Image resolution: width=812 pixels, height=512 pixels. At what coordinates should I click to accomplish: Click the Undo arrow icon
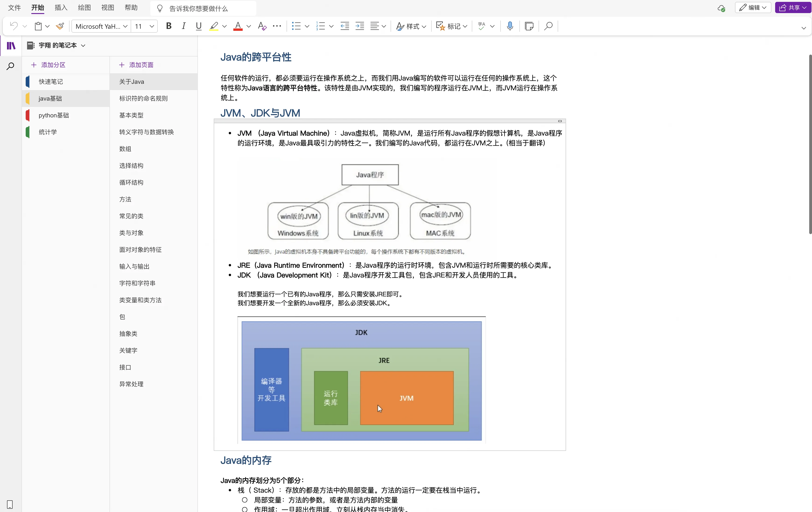coord(14,26)
